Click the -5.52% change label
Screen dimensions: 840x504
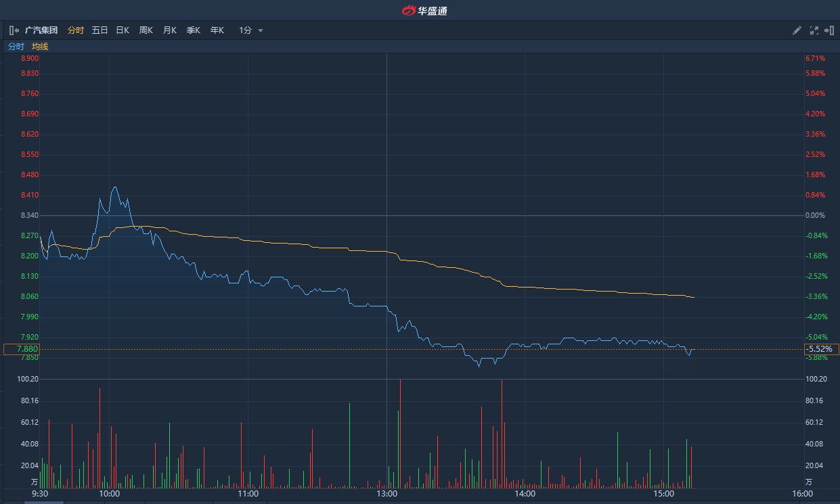tap(821, 349)
